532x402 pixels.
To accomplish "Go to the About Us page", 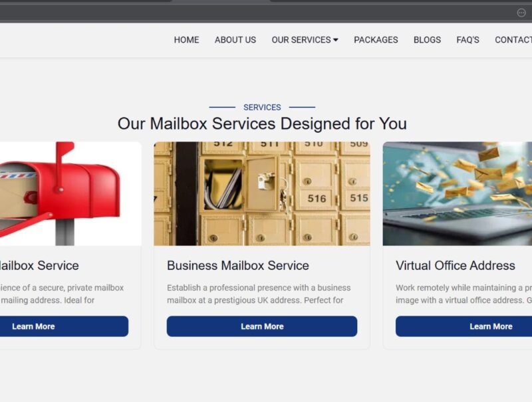I will pyautogui.click(x=235, y=40).
